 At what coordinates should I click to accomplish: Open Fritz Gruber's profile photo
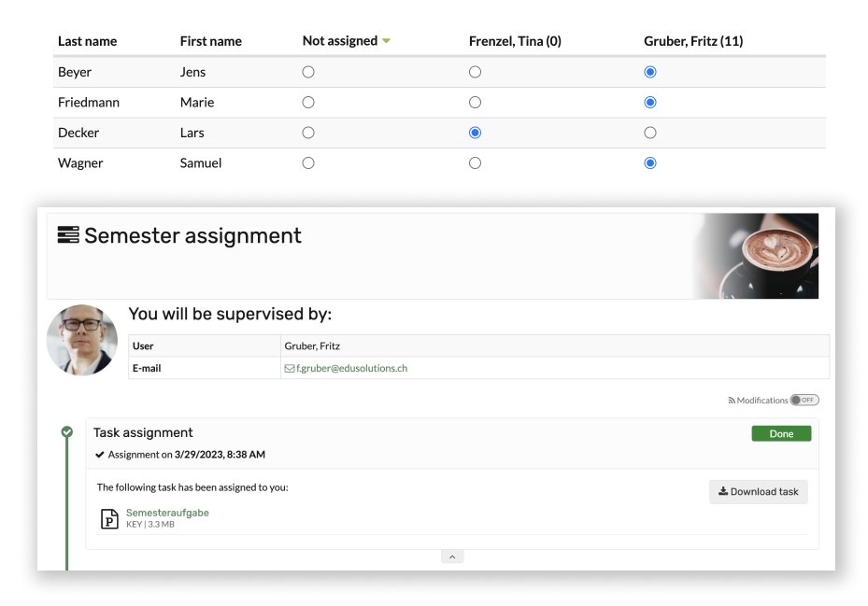pos(82,340)
